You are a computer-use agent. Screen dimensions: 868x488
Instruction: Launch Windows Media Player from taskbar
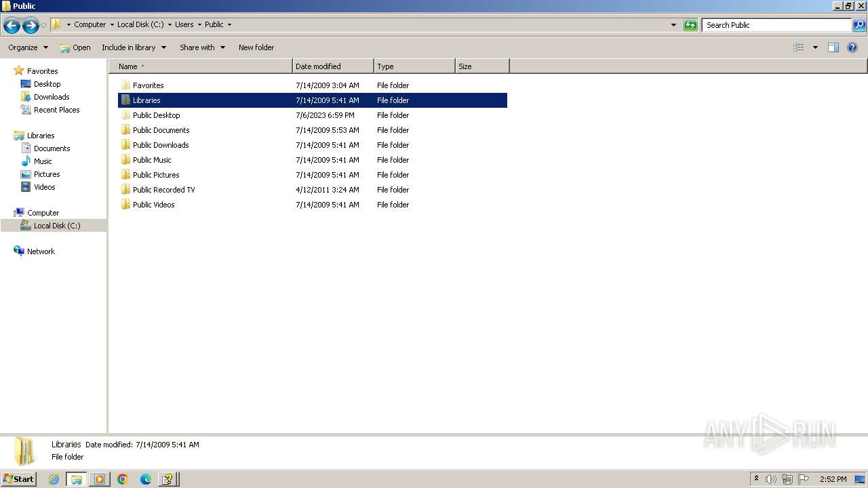[x=100, y=479]
